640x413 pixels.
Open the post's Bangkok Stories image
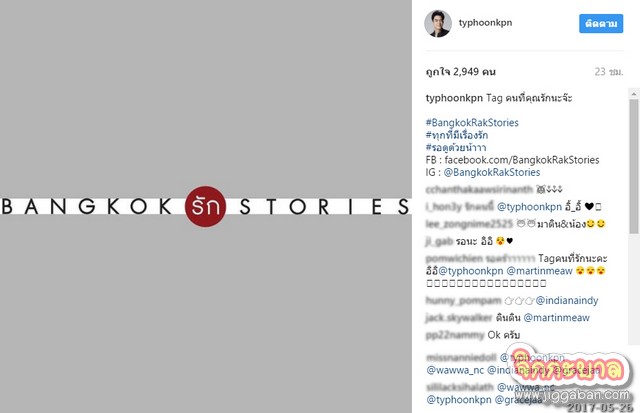coord(206,206)
